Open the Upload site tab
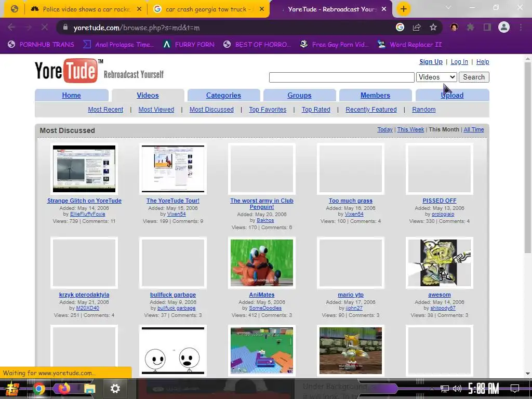Screen dimensions: 532x399 453,96
